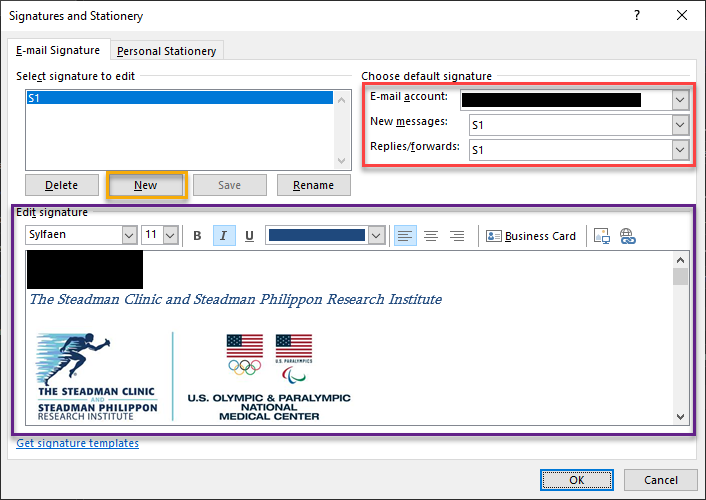
Task: Select the S1 signature in list
Action: [180, 98]
